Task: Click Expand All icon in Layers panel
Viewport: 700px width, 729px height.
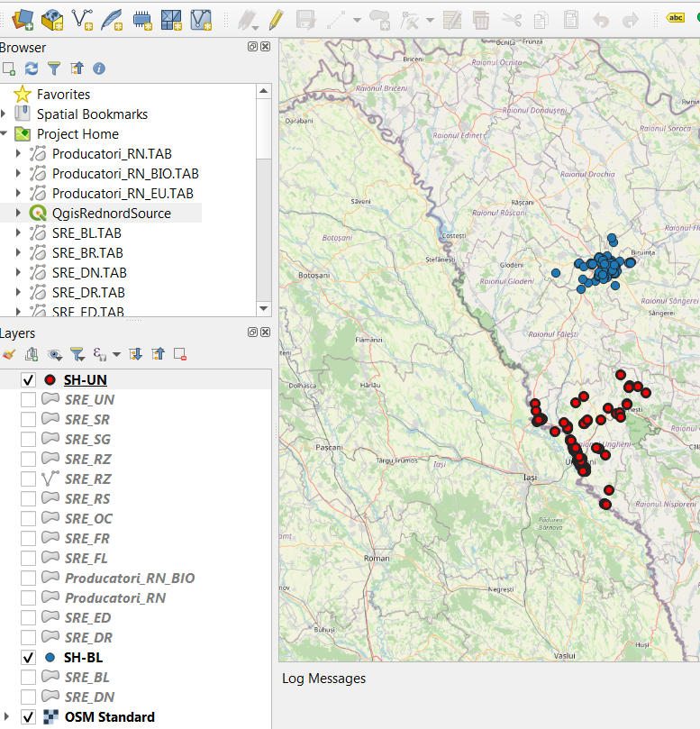Action: point(136,354)
